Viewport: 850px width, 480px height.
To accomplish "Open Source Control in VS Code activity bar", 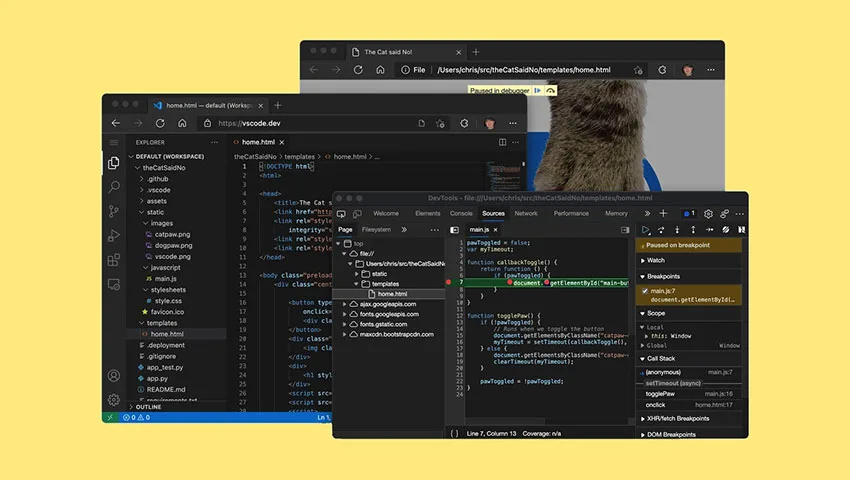I will [114, 211].
